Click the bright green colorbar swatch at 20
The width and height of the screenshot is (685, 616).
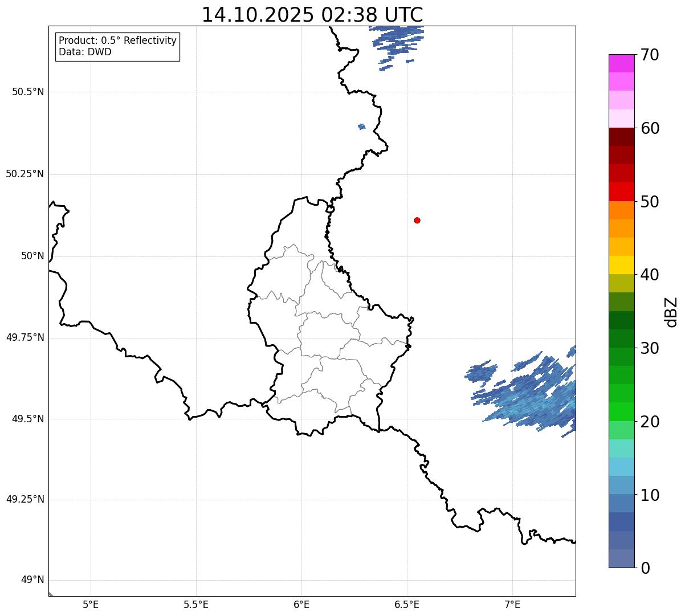tap(621, 412)
